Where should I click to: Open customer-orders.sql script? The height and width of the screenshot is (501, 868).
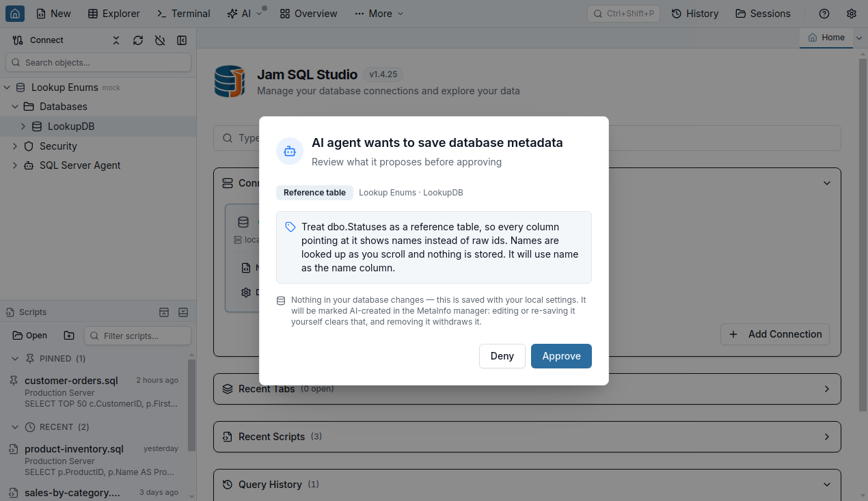pyautogui.click(x=71, y=381)
